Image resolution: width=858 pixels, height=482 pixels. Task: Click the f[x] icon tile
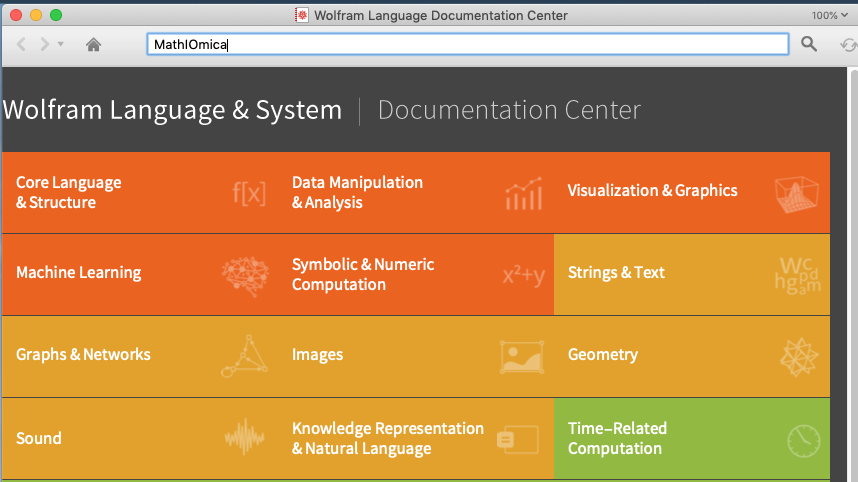(x=249, y=193)
